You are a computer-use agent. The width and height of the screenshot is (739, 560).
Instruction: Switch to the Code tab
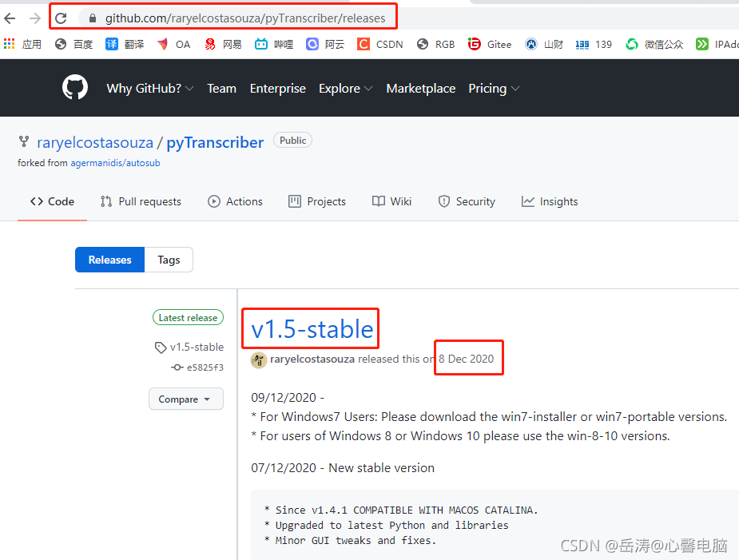[x=52, y=201]
